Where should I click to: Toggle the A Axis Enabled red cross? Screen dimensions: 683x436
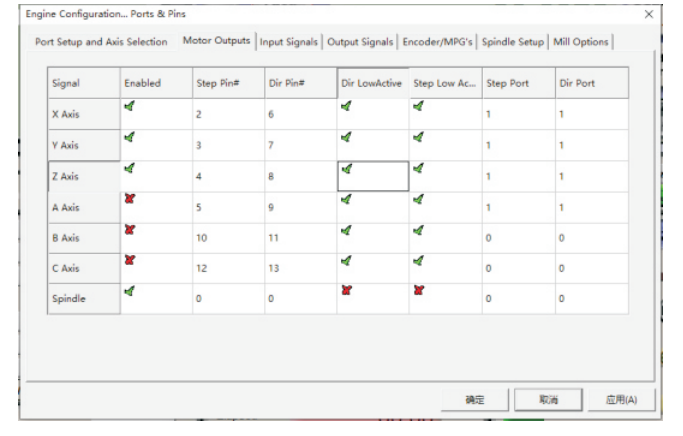(x=129, y=199)
